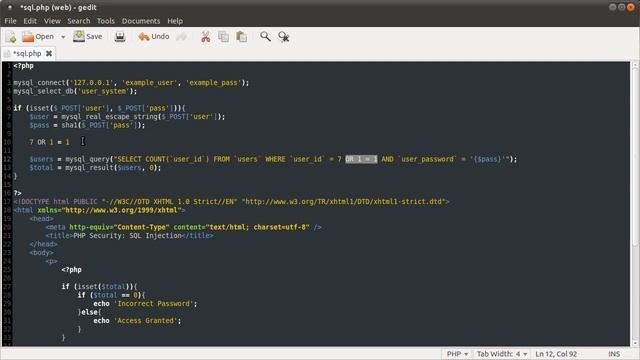This screenshot has width=640, height=360.
Task: Open the Edit menu
Action: pos(30,21)
